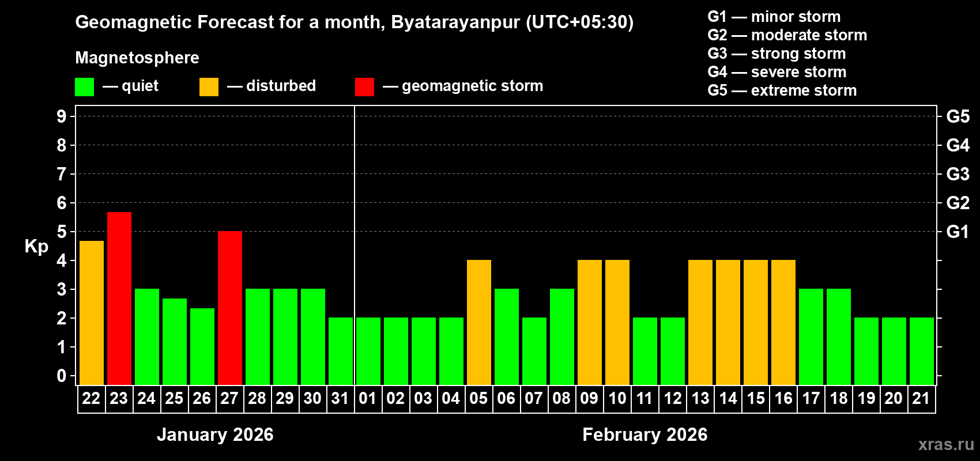Viewport: 980px width, 461px height.
Task: Click the 'G5 — extreme storm' legend text
Action: (x=782, y=90)
